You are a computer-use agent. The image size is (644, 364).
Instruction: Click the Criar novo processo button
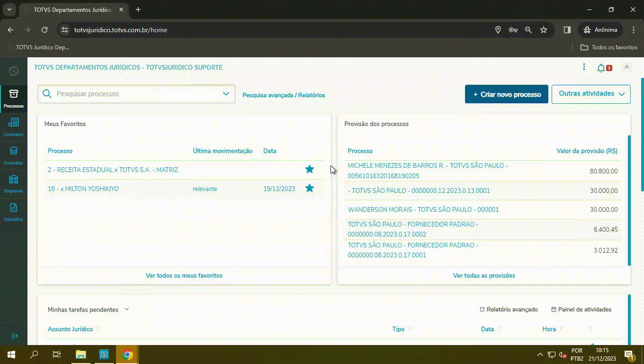507,94
